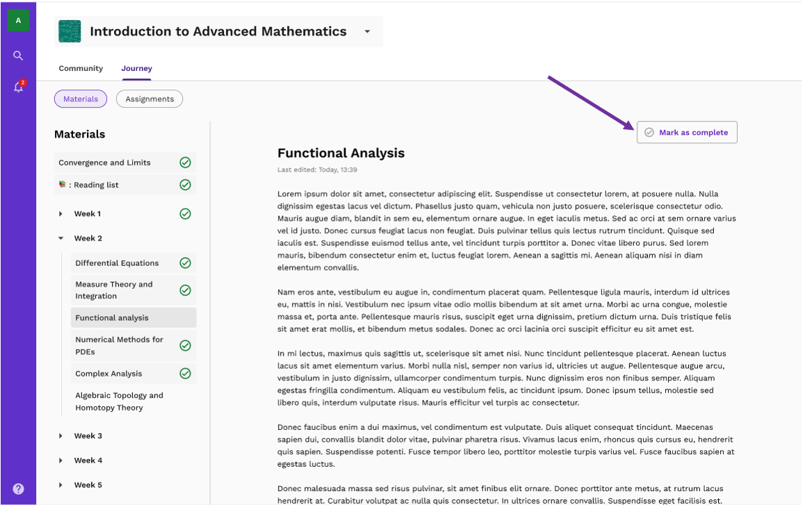This screenshot has height=505, width=812.
Task: Select the Assignments filter pill
Action: pyautogui.click(x=149, y=99)
